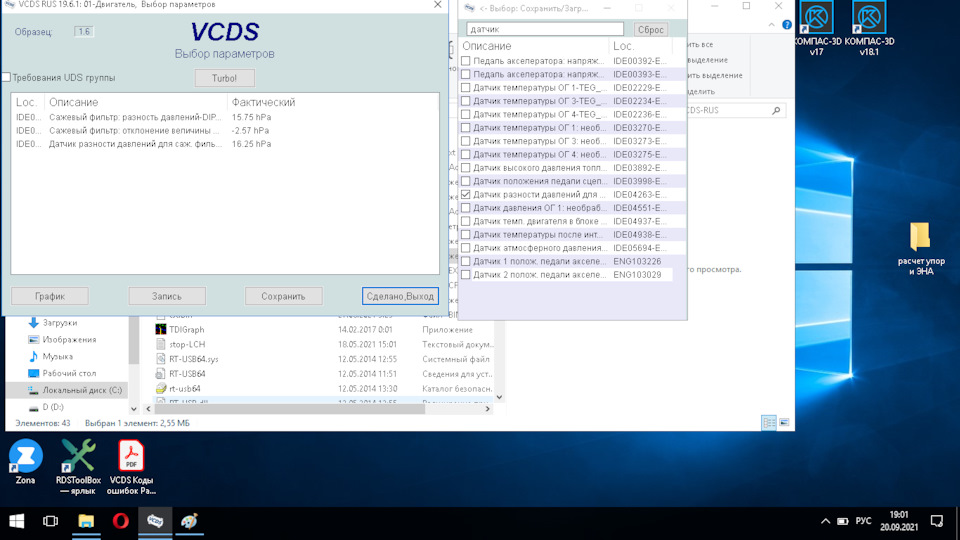Uncheck Датчик разности давлений IDE04263
The width and height of the screenshot is (960, 540).
coord(466,194)
